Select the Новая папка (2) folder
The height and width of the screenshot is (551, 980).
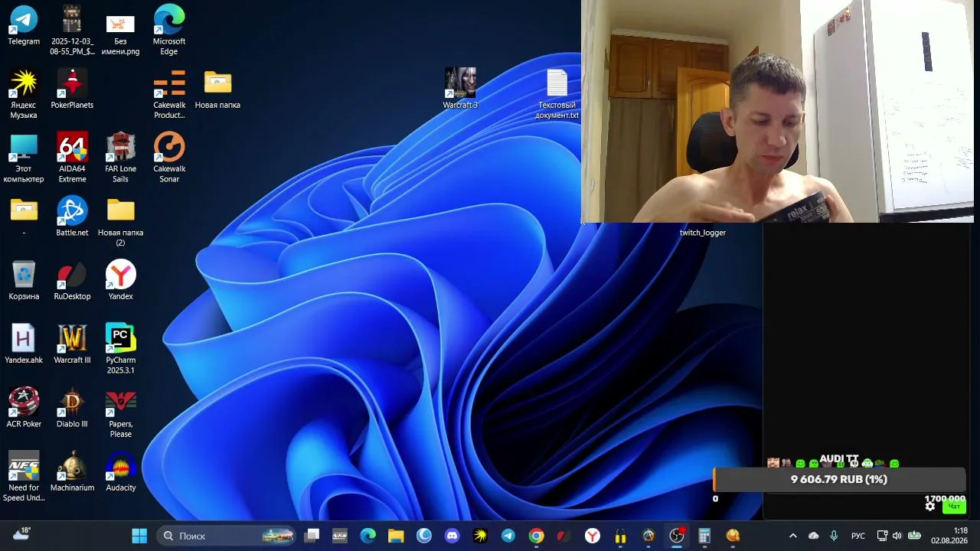click(x=120, y=222)
